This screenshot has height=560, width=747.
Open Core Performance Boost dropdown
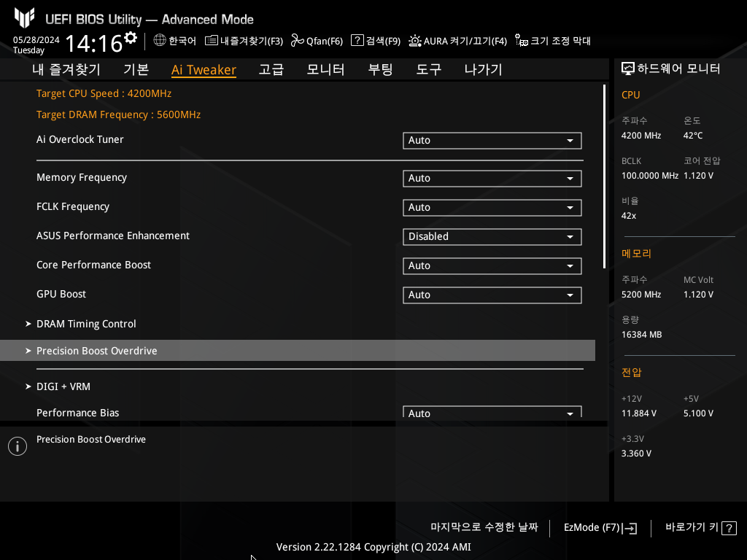pos(492,265)
